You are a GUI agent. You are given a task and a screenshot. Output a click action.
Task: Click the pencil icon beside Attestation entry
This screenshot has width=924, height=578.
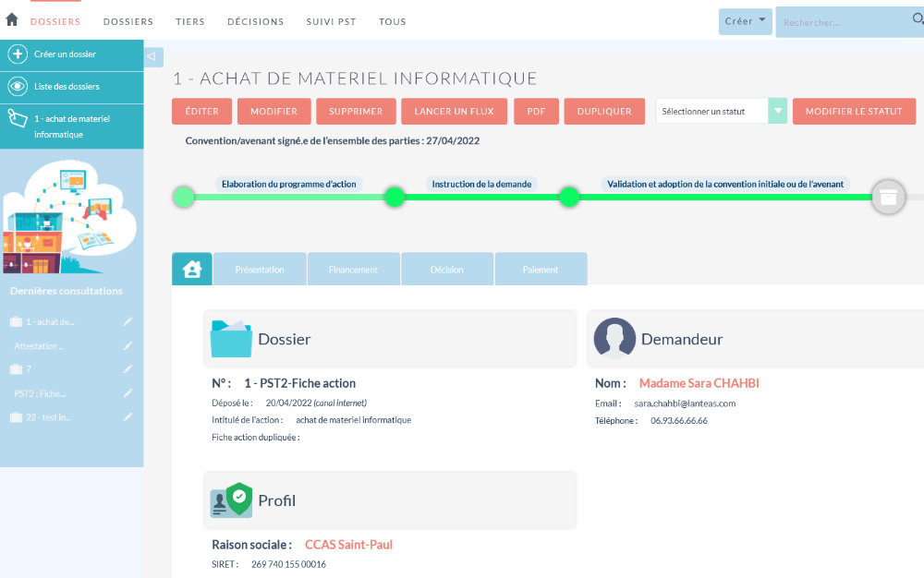(x=128, y=346)
